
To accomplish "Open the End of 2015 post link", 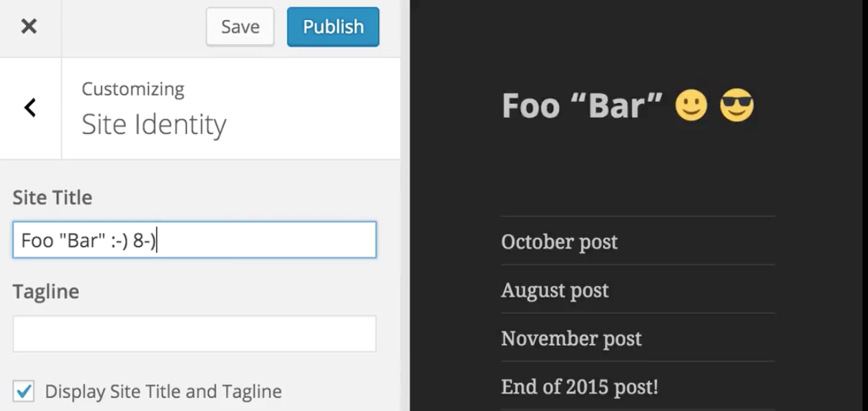I will point(580,386).
